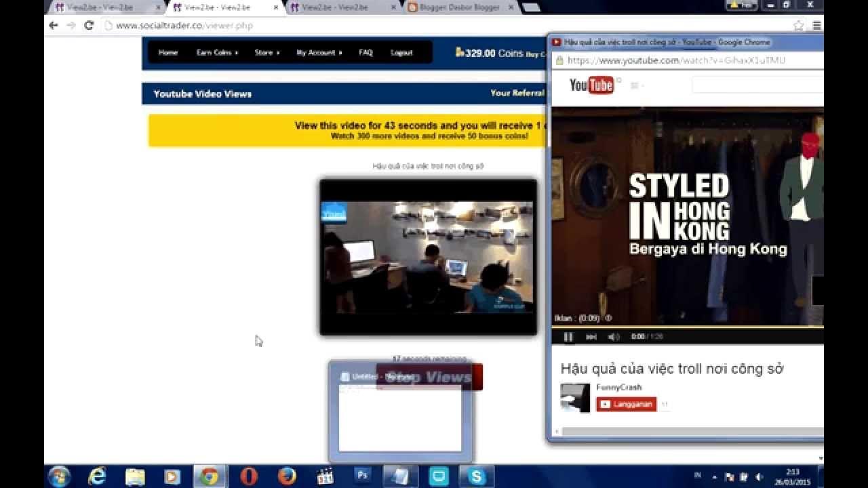Switch to the third View2.be tab
Viewport: 868px width, 488px height.
pos(341,7)
